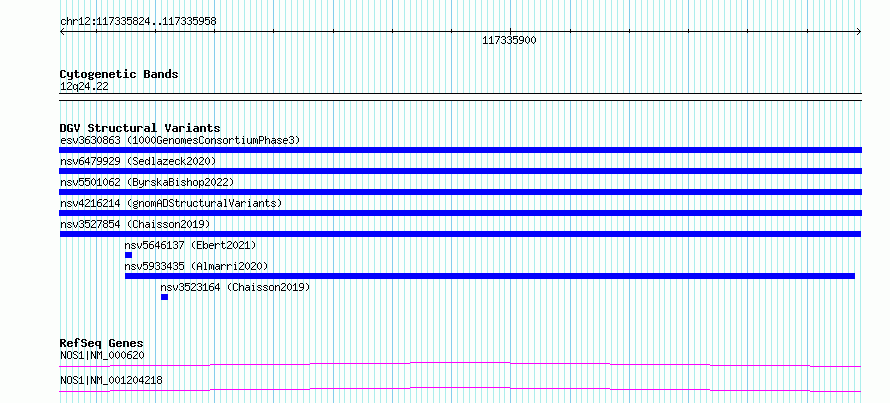Open the nsv6479929 (Sedlazeck2020) label
The width and height of the screenshot is (890, 403).
tap(138, 161)
